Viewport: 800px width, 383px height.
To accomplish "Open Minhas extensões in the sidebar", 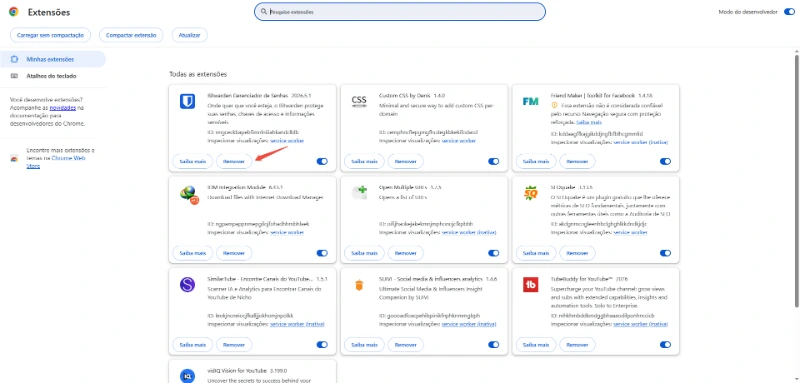I will click(53, 59).
